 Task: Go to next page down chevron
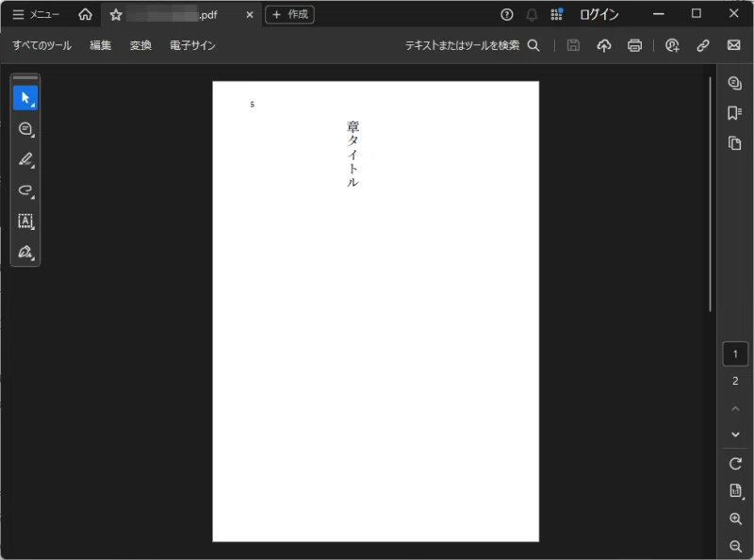[x=735, y=435]
